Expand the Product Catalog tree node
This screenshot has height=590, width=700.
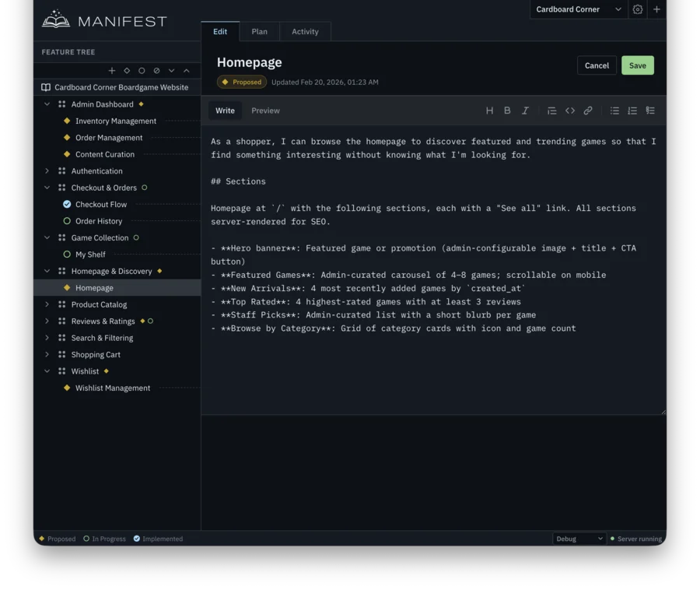click(x=46, y=304)
